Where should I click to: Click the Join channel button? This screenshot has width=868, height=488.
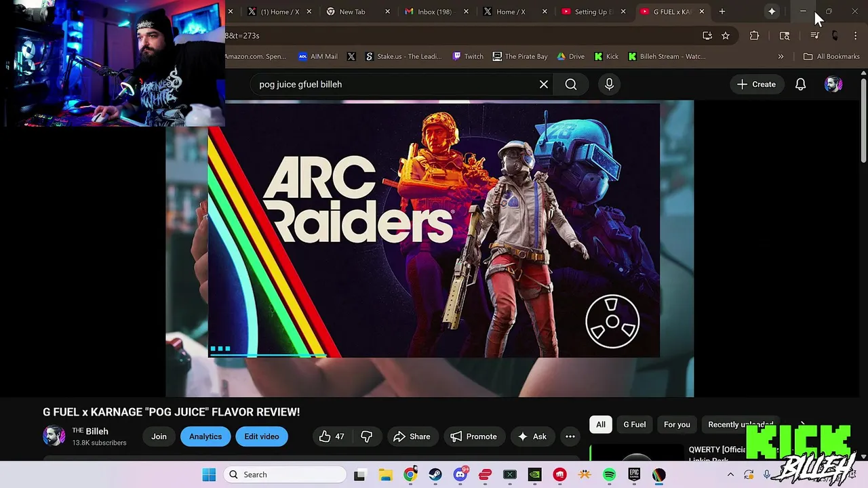(159, 436)
